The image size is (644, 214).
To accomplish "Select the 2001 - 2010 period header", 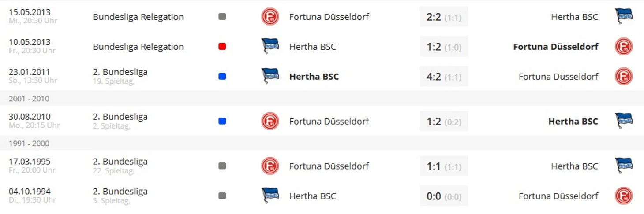I will tap(322, 99).
